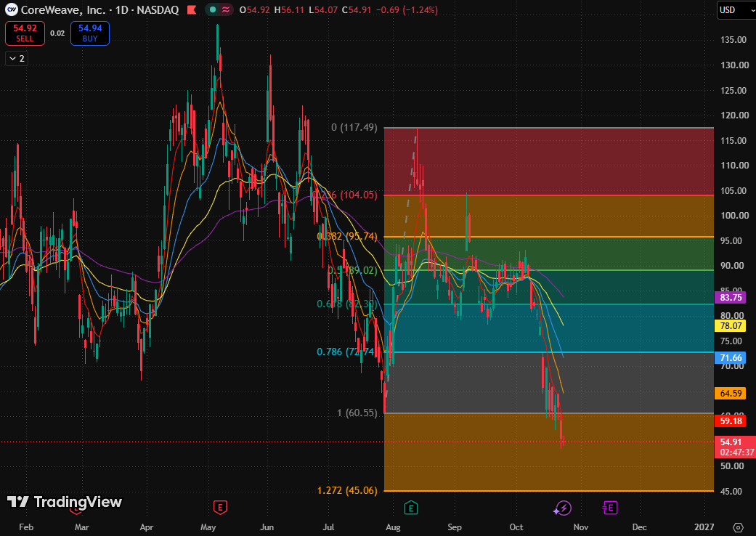Select the Fibonacci 1 (60.55) level label
This screenshot has width=756, height=536.
(357, 413)
